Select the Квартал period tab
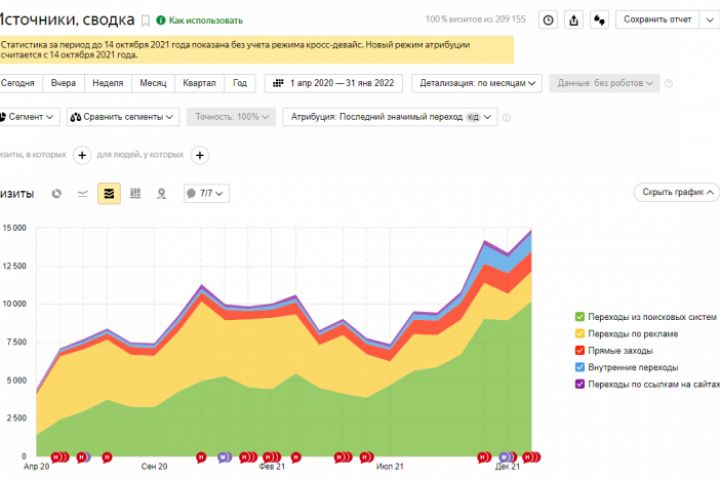720x480 pixels. click(200, 84)
